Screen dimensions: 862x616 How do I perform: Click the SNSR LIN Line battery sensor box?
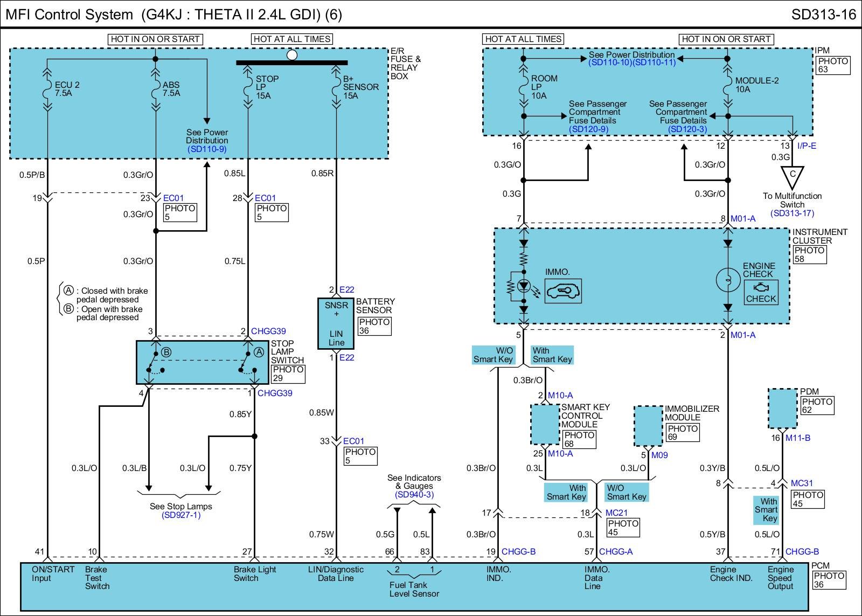[336, 323]
